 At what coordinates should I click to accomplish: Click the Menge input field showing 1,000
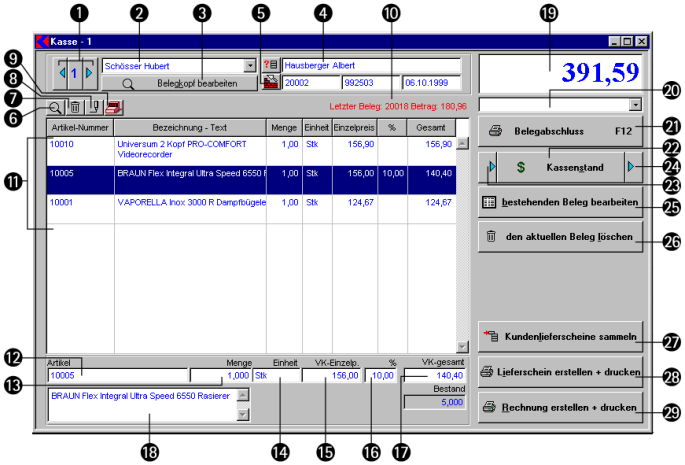pyautogui.click(x=221, y=376)
